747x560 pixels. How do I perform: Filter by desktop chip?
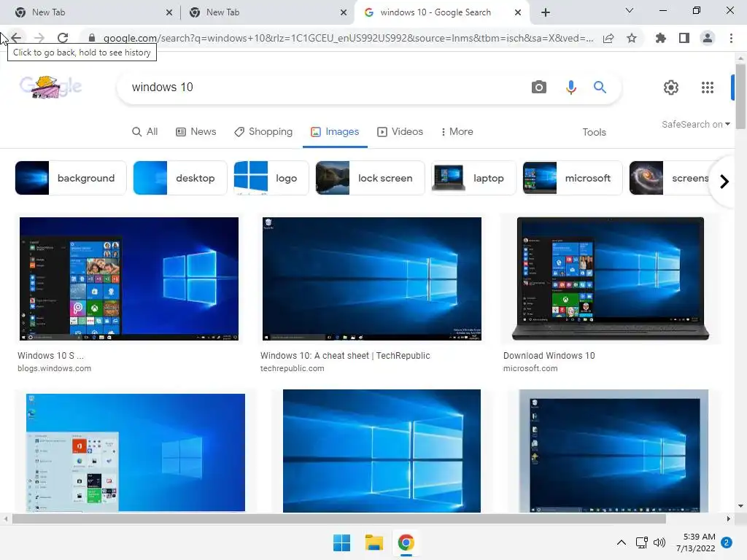coord(180,178)
